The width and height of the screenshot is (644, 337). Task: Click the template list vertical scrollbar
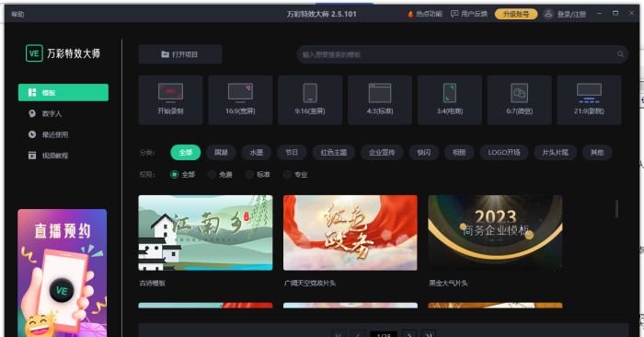616,209
